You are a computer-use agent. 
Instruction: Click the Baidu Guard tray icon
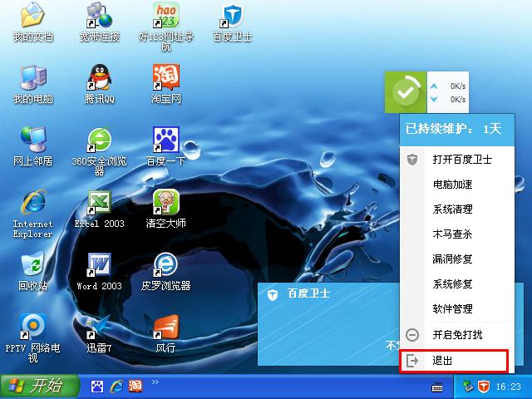pyautogui.click(x=483, y=387)
